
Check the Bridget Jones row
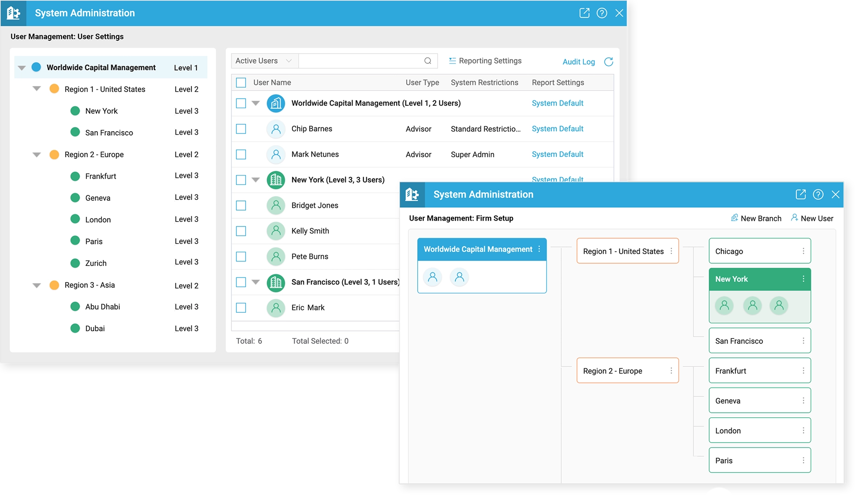tap(241, 205)
